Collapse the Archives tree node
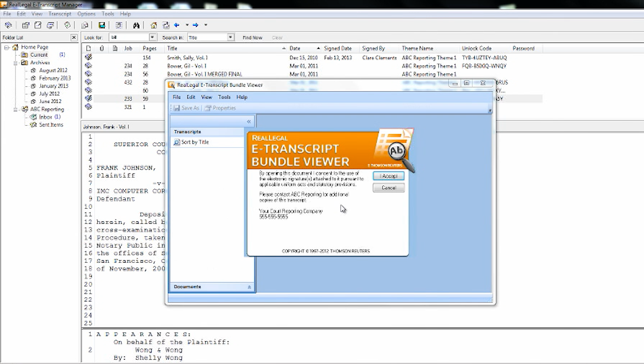644x364 pixels. [x=15, y=63]
